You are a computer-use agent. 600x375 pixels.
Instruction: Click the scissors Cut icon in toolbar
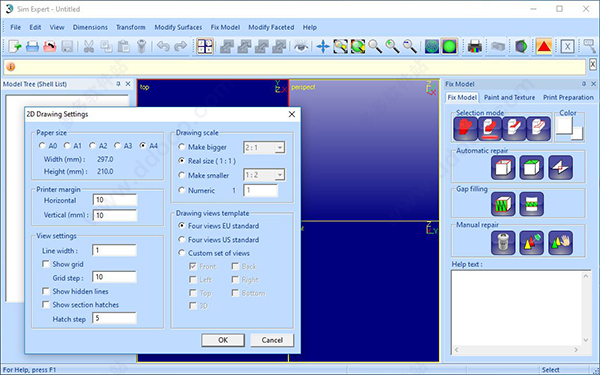click(x=89, y=47)
